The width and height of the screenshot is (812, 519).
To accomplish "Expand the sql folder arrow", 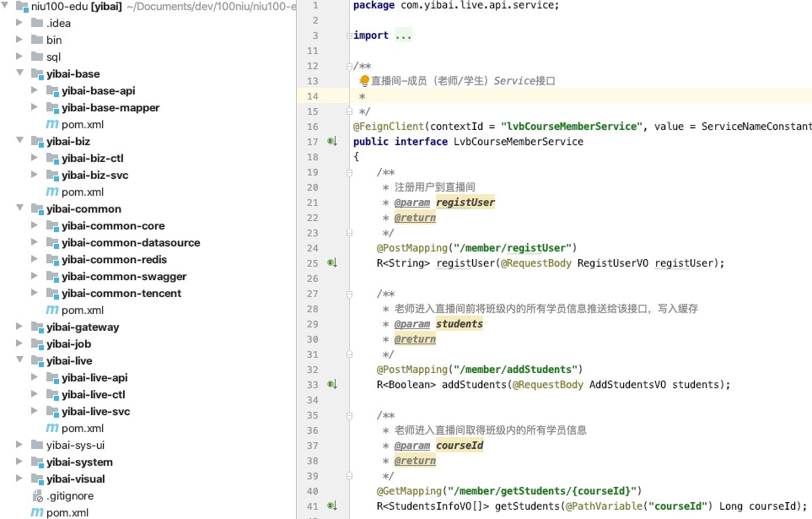I will [19, 56].
